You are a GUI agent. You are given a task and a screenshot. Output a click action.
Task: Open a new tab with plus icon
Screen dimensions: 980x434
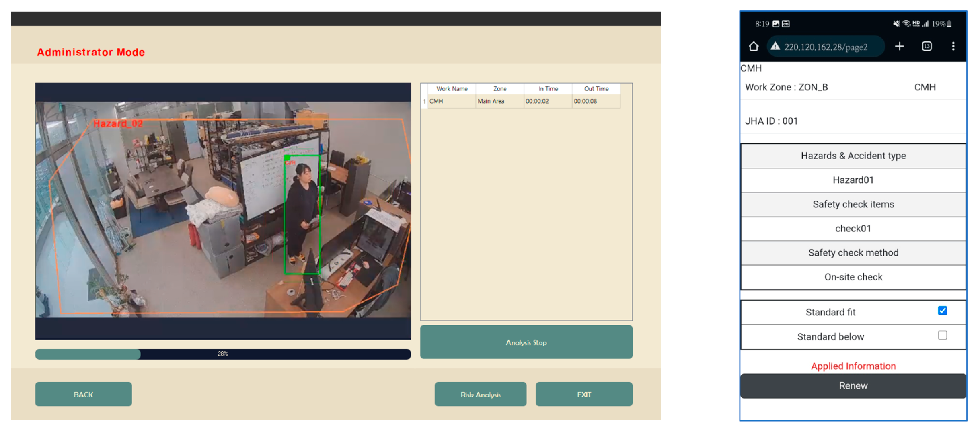tap(899, 47)
